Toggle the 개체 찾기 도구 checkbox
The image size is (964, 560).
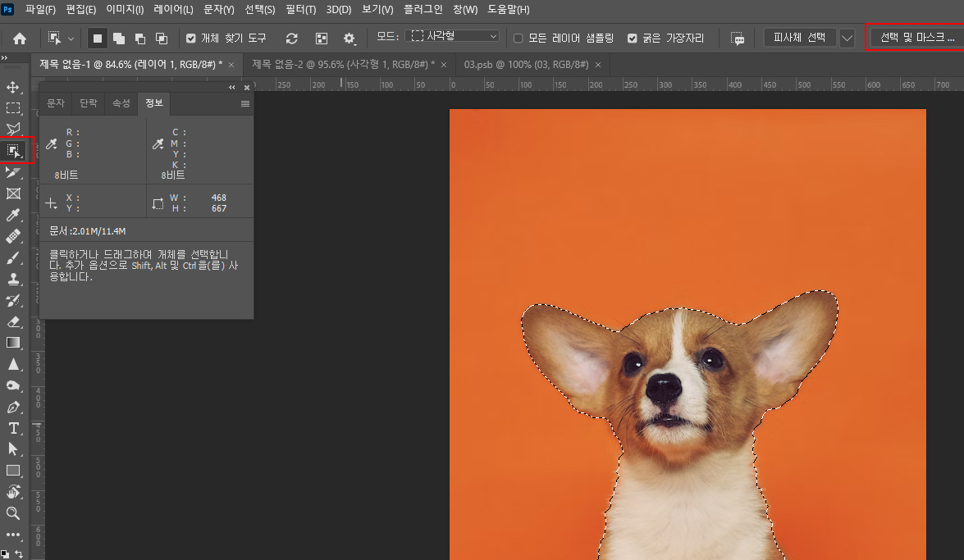[x=191, y=39]
